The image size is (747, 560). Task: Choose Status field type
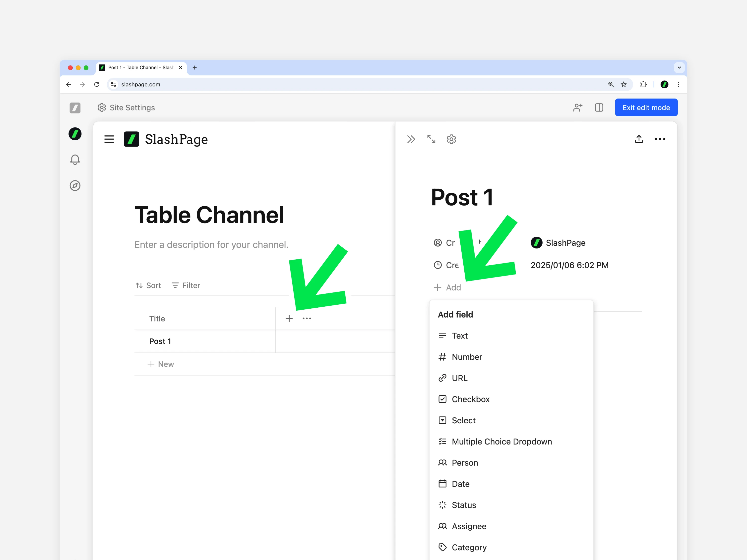[511, 505]
